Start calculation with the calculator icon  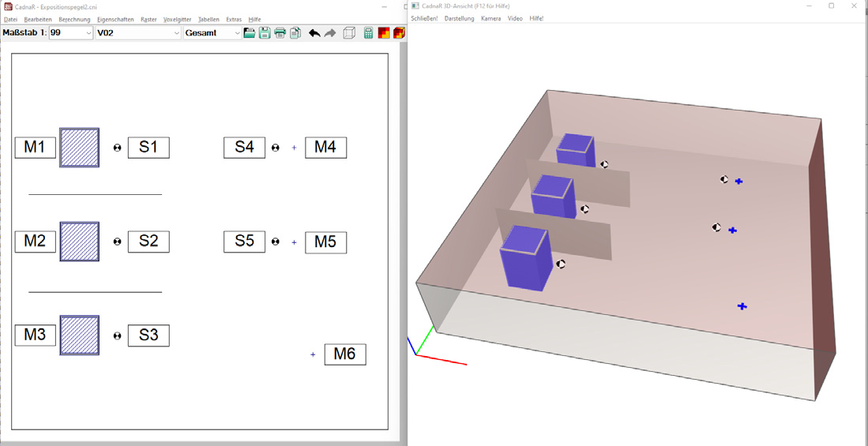pyautogui.click(x=368, y=33)
